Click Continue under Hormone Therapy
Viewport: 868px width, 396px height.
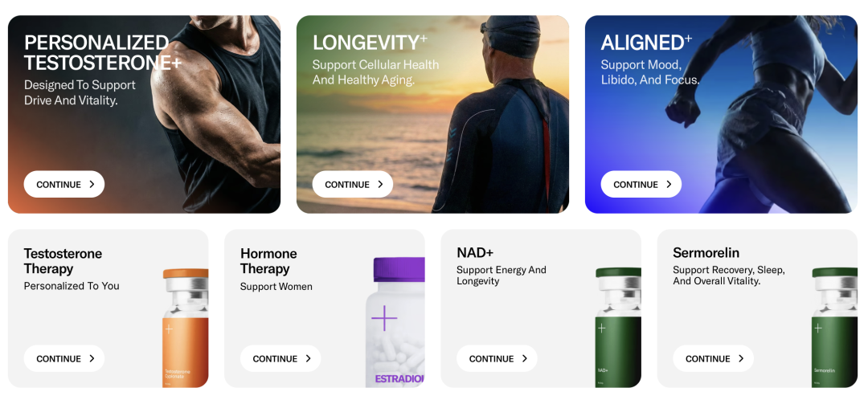(280, 358)
